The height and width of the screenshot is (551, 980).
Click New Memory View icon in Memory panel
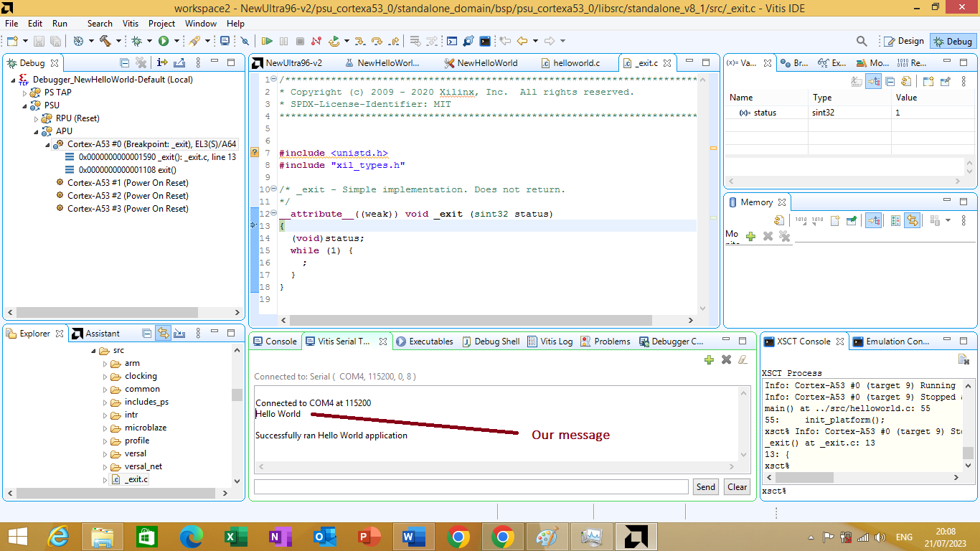835,221
